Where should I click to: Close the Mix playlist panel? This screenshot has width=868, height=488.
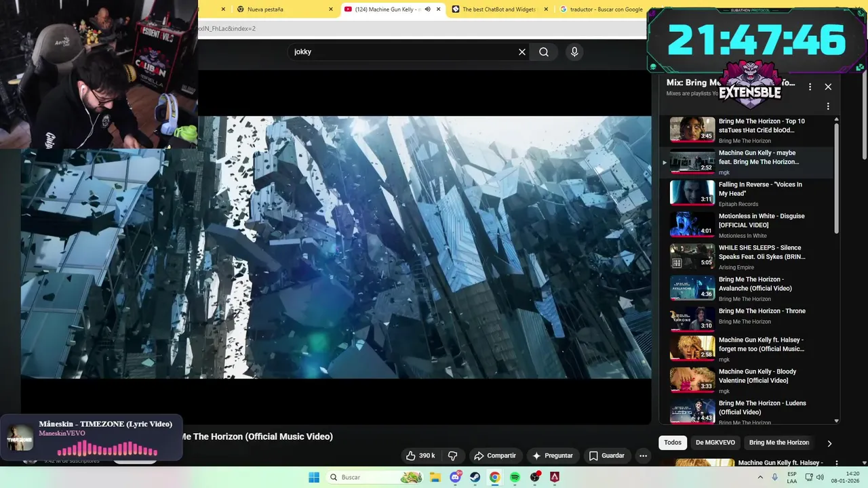[x=828, y=87]
